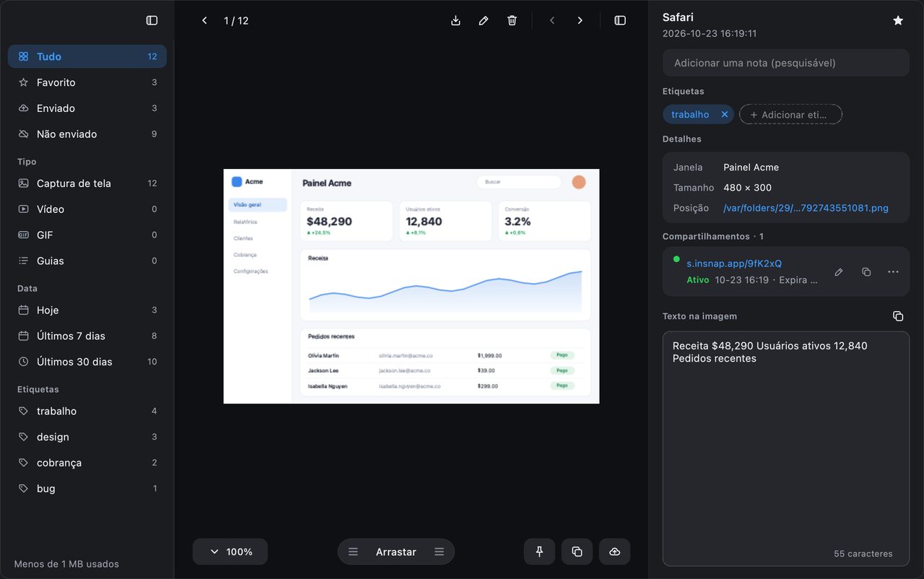The height and width of the screenshot is (579, 924).
Task: Open the 100% zoom dropdown
Action: coord(230,552)
